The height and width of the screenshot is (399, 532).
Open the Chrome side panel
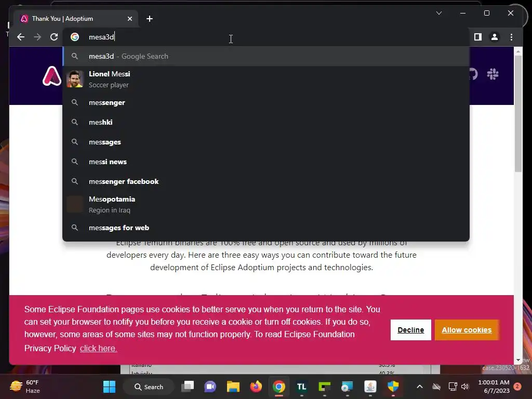click(x=478, y=37)
